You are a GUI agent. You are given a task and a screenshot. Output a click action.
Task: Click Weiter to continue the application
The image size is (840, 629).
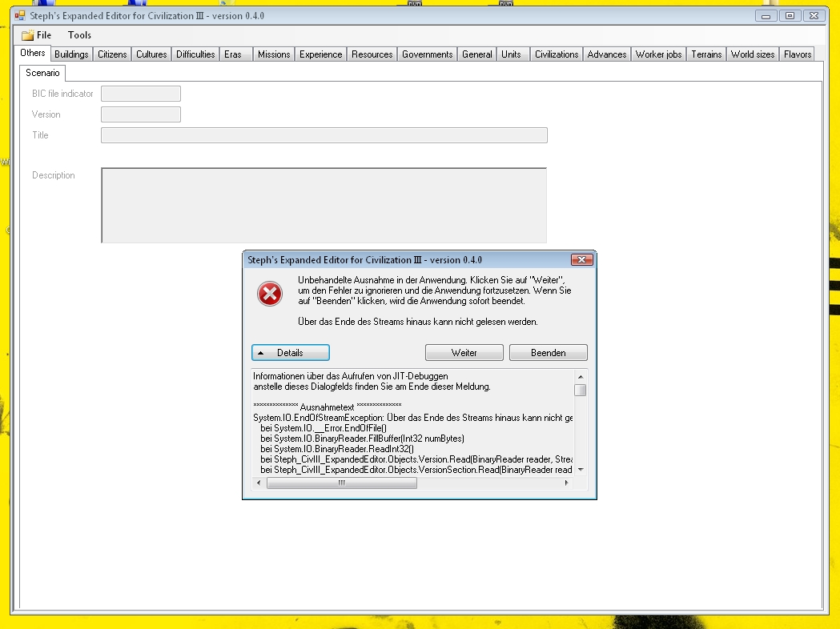click(464, 353)
